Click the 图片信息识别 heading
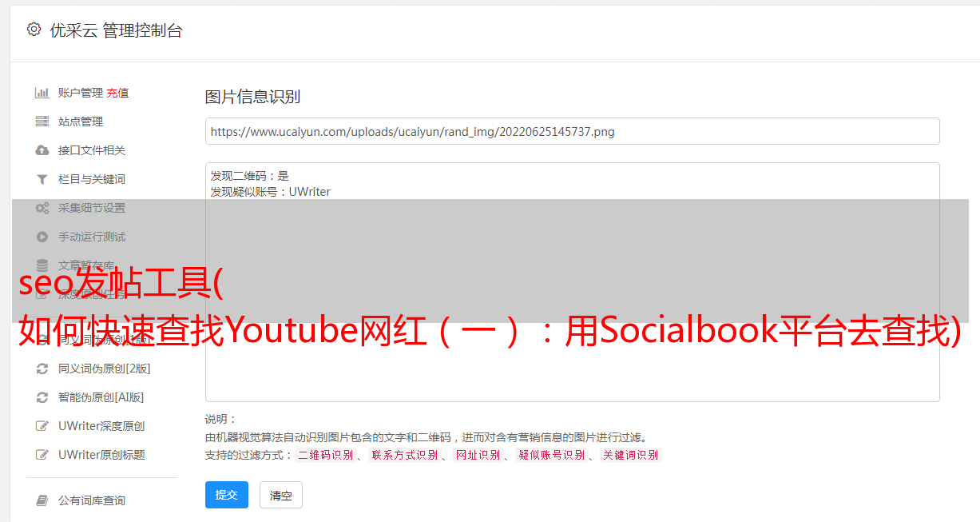Image resolution: width=980 pixels, height=522 pixels. 252,97
